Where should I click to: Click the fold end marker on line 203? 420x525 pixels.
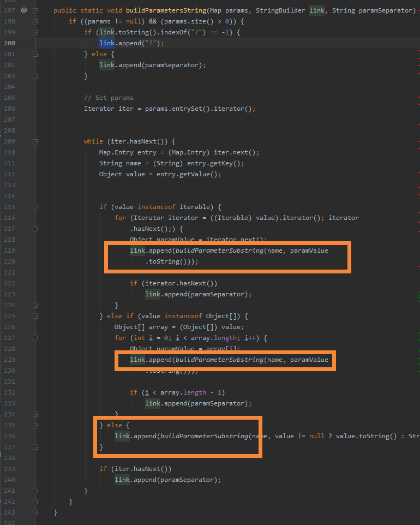[x=35, y=76]
